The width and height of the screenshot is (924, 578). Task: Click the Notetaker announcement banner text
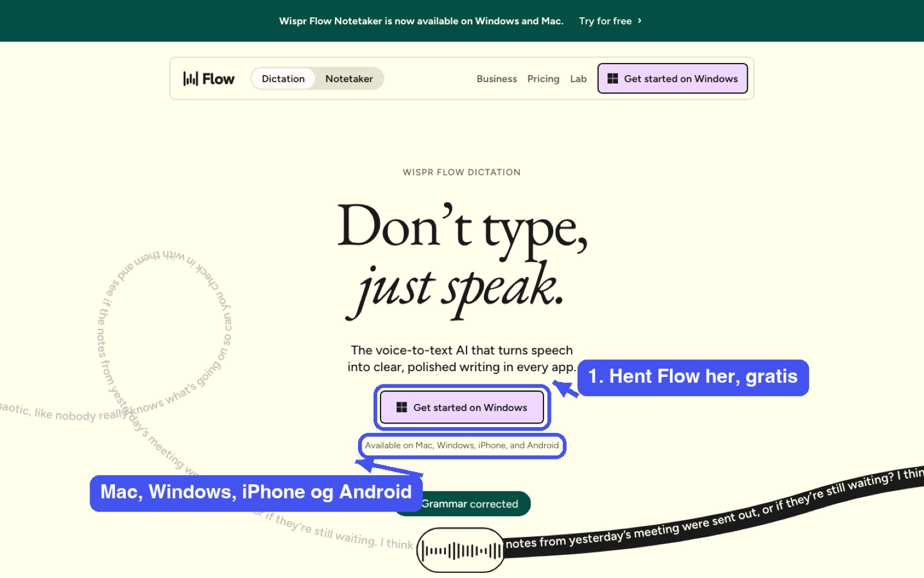tap(421, 21)
